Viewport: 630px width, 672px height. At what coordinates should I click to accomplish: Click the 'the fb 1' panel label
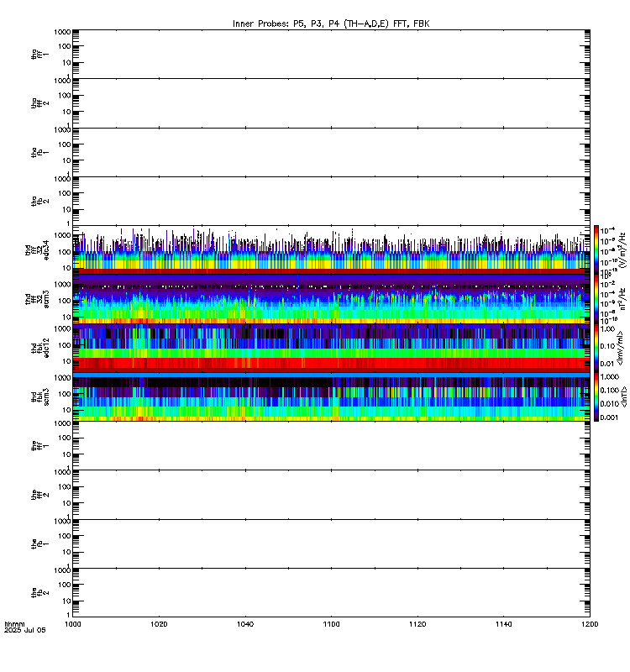pyautogui.click(x=39, y=543)
